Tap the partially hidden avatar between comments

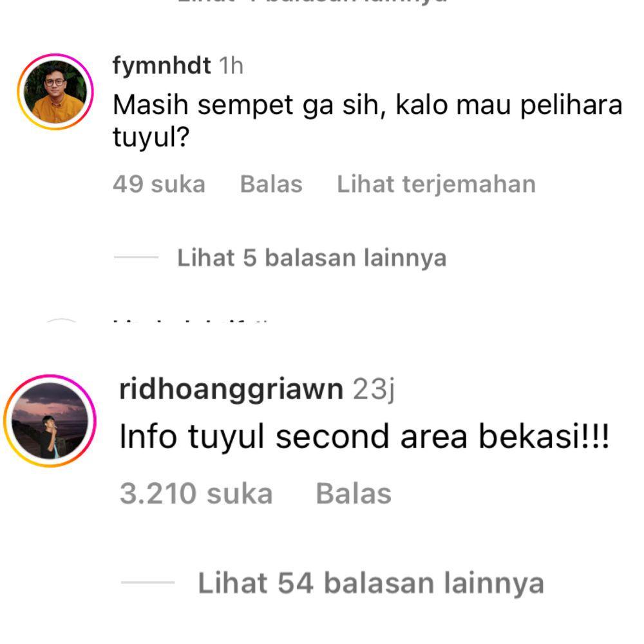click(61, 320)
